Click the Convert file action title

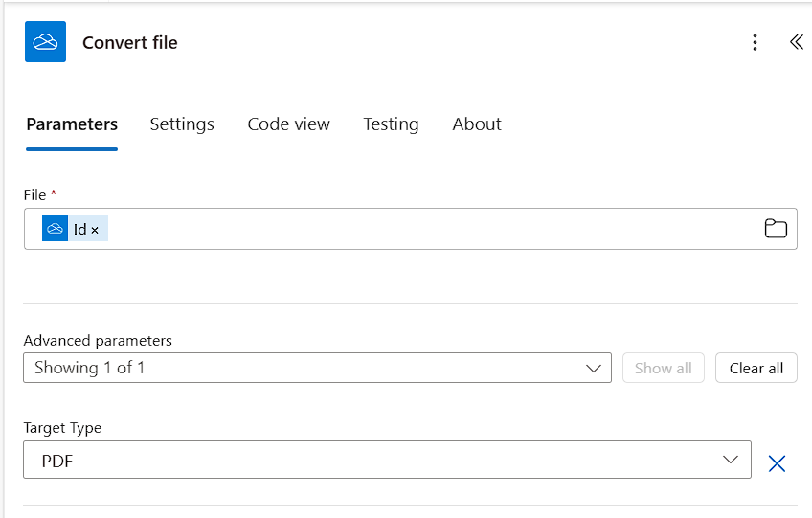click(130, 43)
